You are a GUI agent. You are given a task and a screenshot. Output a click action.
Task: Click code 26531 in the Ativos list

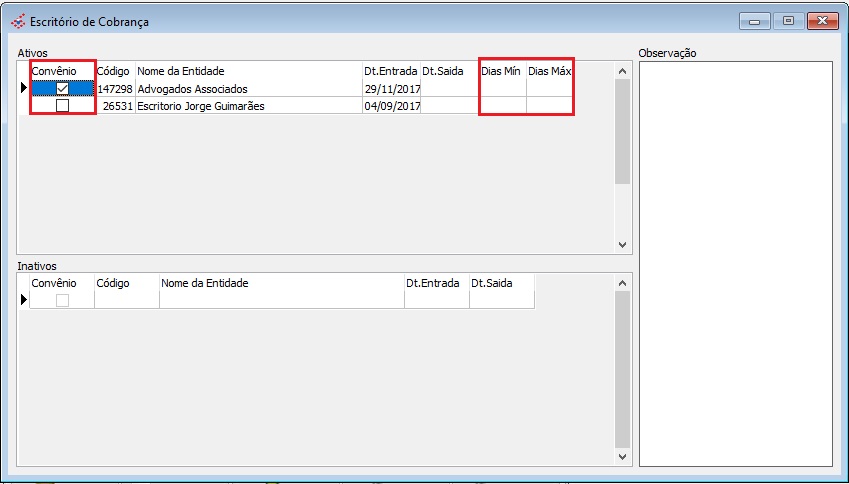coord(115,106)
